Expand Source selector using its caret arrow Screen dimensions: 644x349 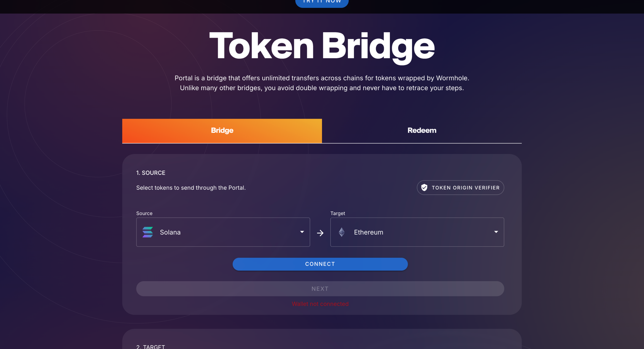tap(302, 232)
